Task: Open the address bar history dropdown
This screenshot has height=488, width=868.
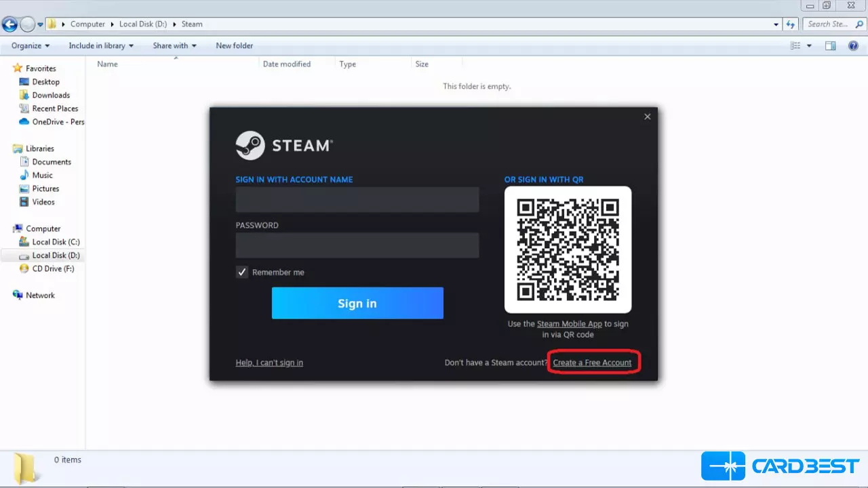Action: (776, 24)
